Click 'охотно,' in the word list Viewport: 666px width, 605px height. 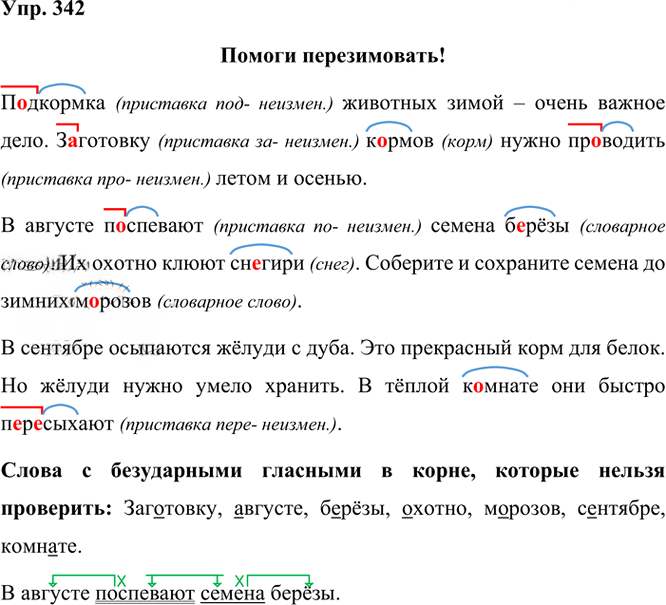(437, 509)
